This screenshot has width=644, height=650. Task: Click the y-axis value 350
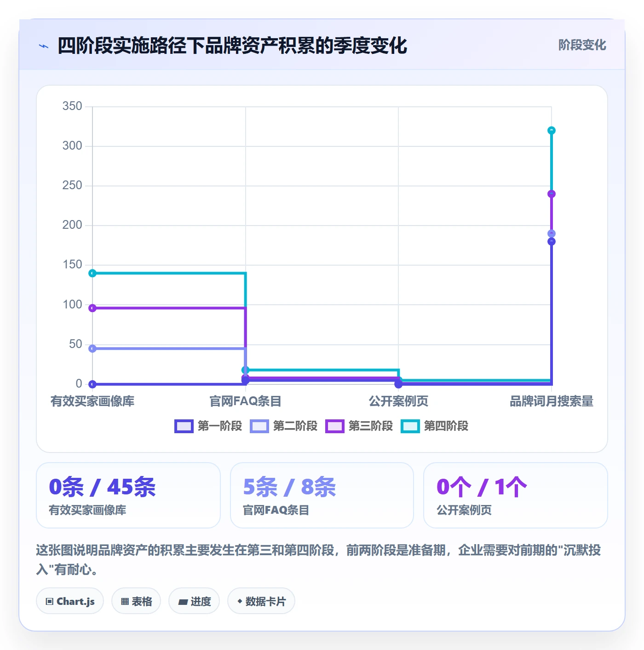point(72,106)
